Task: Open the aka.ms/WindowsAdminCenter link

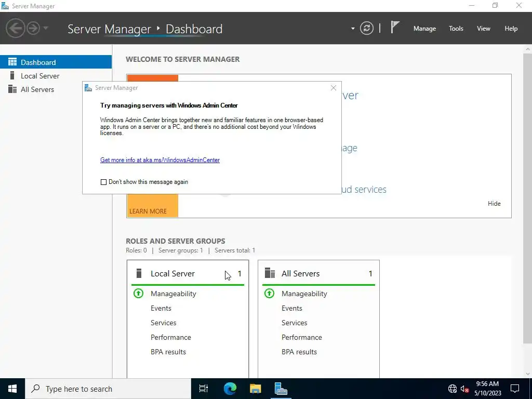Action: (160, 160)
